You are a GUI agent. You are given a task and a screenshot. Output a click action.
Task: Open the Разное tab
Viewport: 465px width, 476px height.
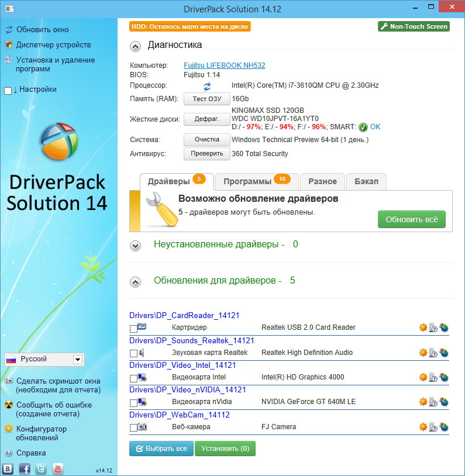click(322, 181)
